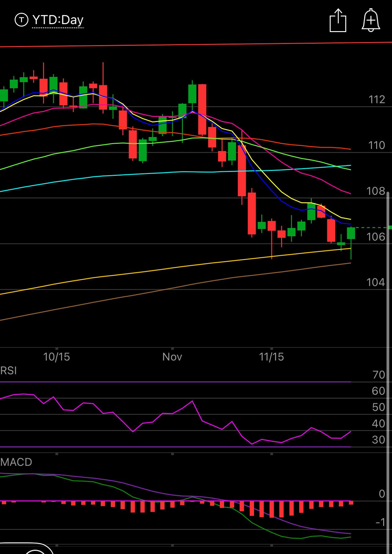Tap the RSI 30 level label

tap(379, 440)
